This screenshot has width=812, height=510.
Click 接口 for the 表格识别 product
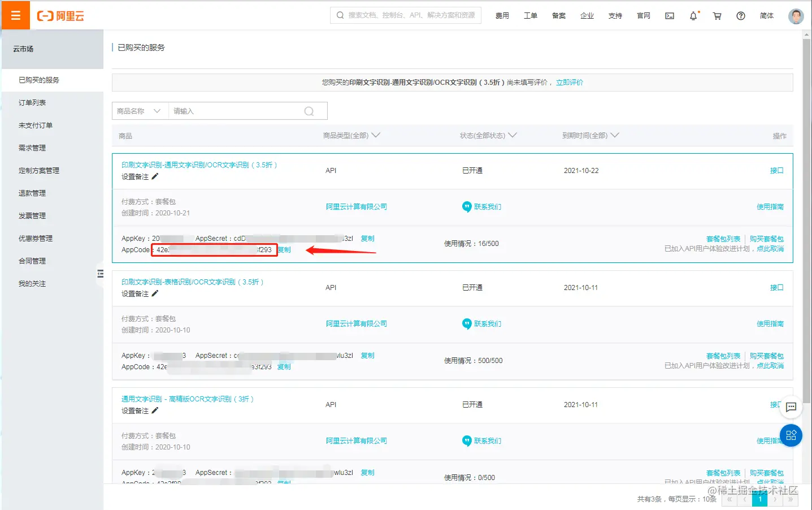(x=777, y=288)
